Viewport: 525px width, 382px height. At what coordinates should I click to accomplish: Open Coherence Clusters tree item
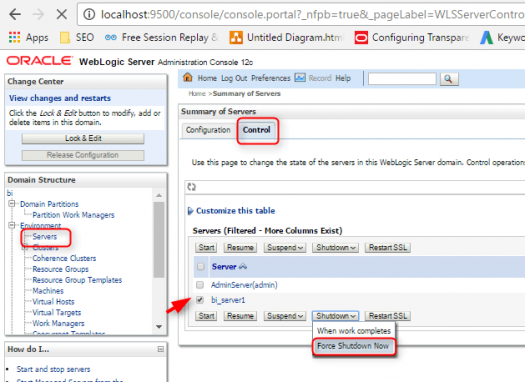[64, 258]
